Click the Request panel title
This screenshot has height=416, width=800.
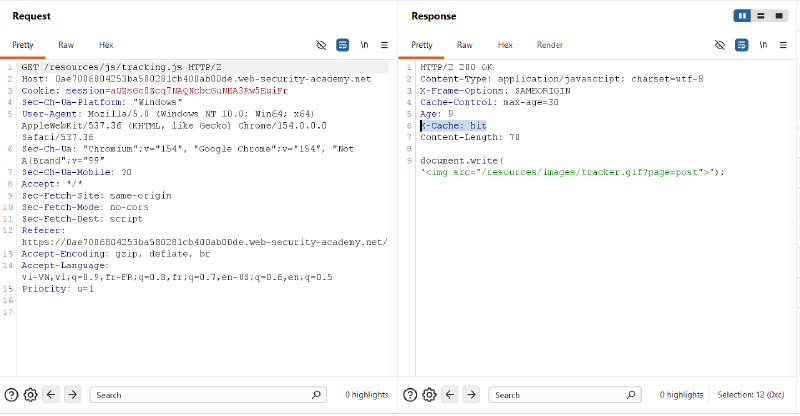[32, 16]
